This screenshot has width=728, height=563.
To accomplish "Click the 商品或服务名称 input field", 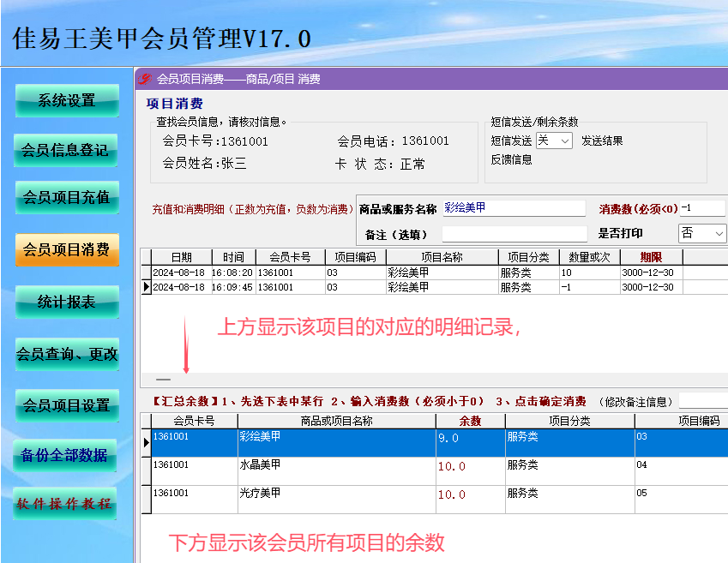I will [x=514, y=208].
